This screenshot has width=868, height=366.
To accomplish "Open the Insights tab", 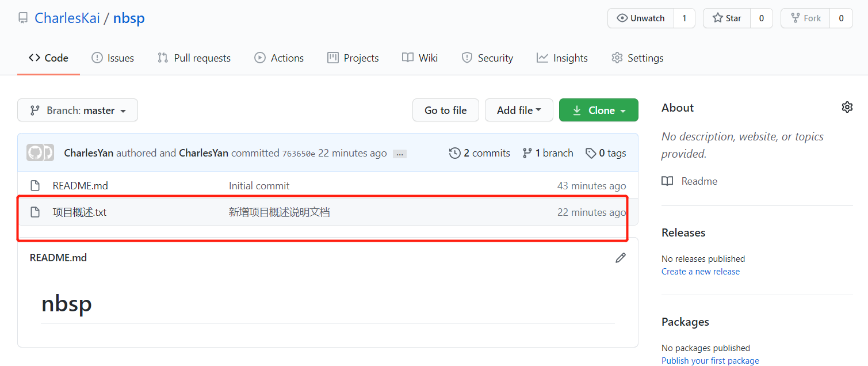I will click(562, 58).
